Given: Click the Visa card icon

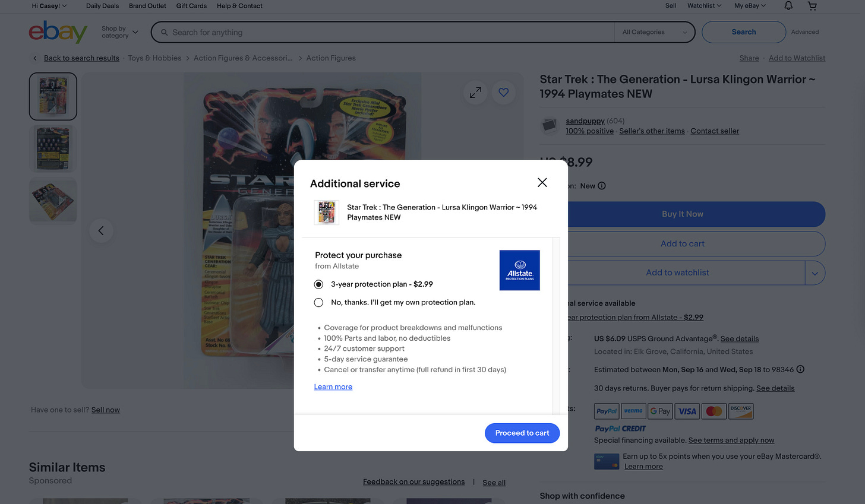Looking at the screenshot, I should pyautogui.click(x=687, y=411).
